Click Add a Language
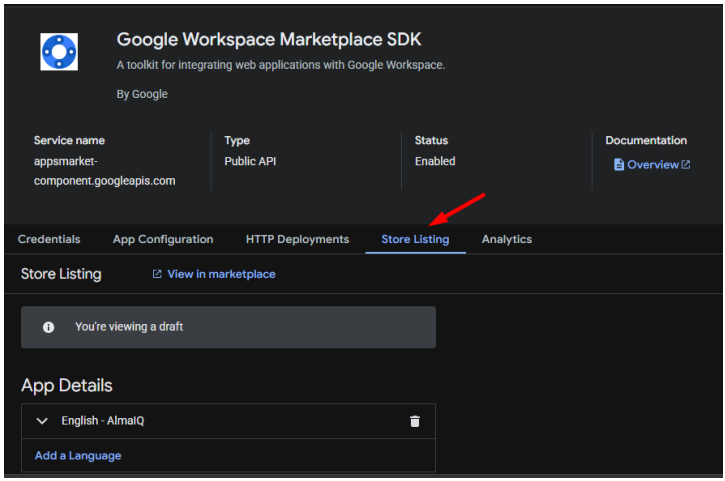 pyautogui.click(x=78, y=456)
